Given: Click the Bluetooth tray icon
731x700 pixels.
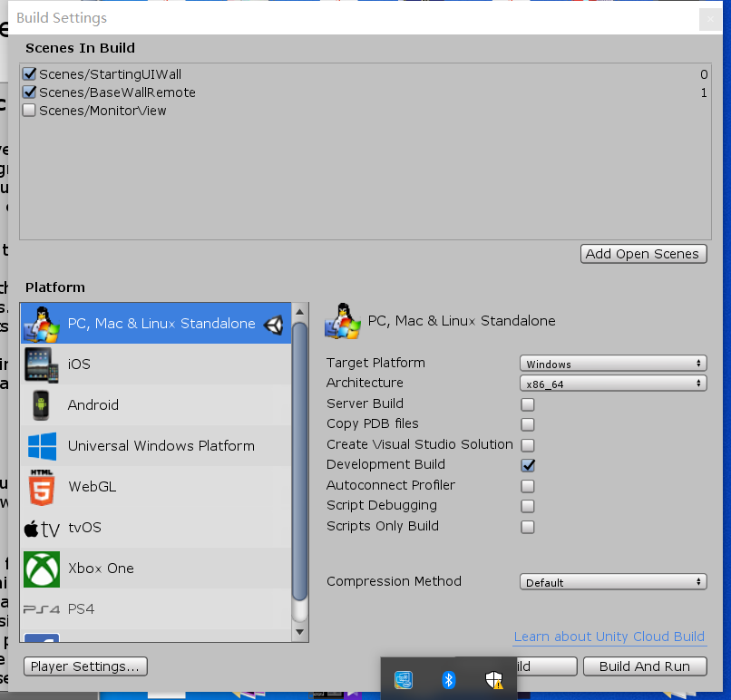Looking at the screenshot, I should (x=448, y=680).
